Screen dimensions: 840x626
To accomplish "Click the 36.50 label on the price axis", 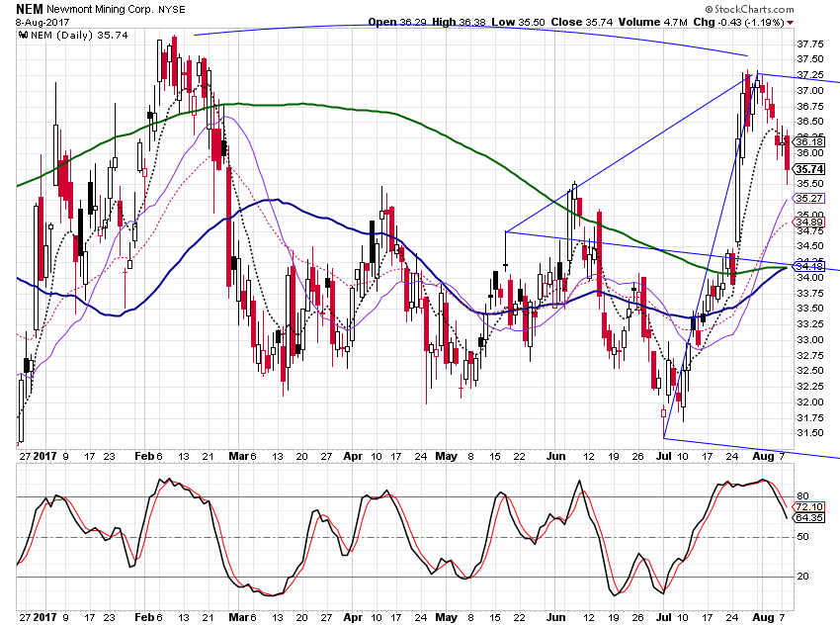I will [x=810, y=122].
